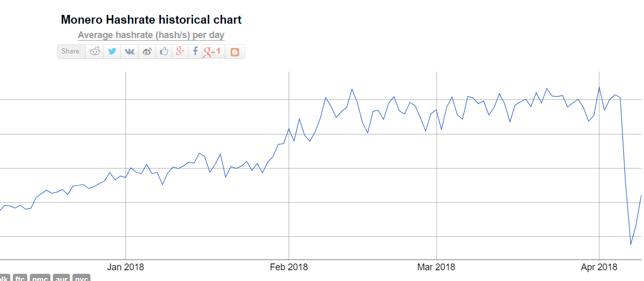Viewport: 644px width, 281px height.
Task: Select the ftc coin tag
Action: (x=20, y=278)
